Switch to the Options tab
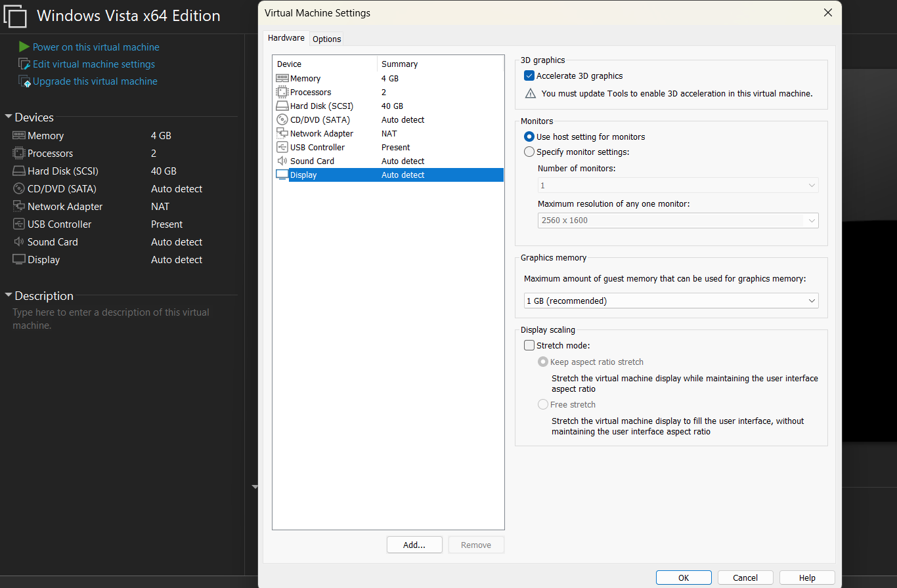The image size is (897, 588). click(x=326, y=39)
